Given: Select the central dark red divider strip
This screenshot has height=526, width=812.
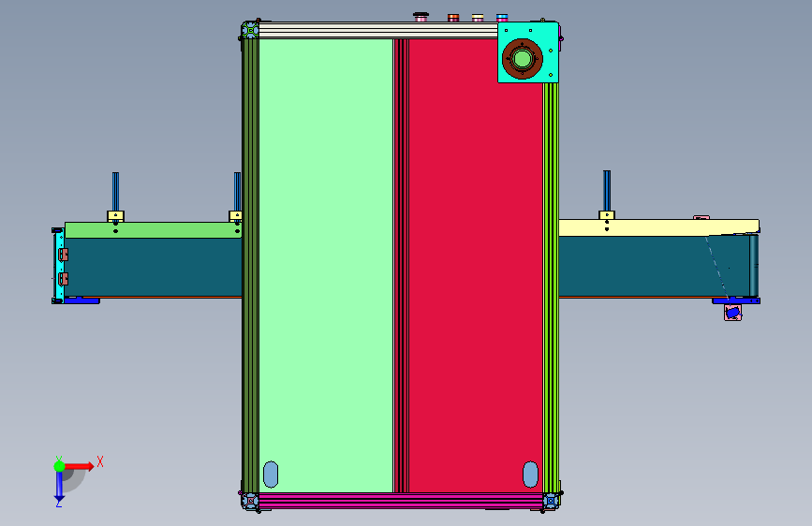Looking at the screenshot, I should (402, 266).
